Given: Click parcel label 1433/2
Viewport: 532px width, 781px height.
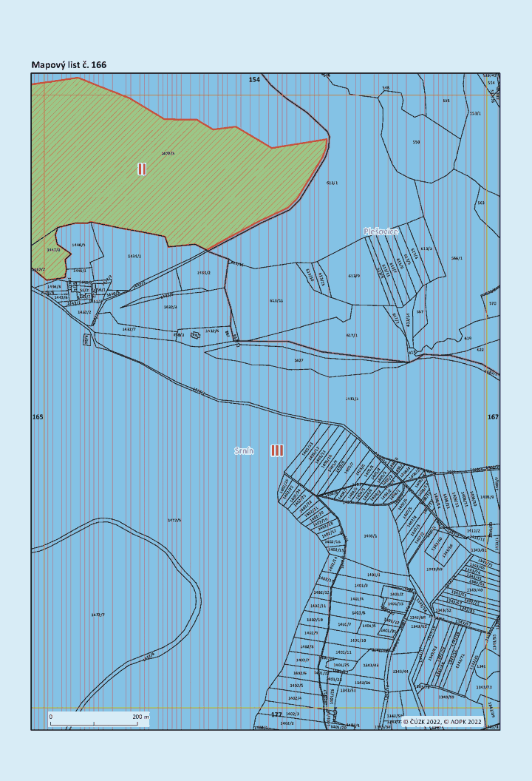Looking at the screenshot, I should (203, 272).
